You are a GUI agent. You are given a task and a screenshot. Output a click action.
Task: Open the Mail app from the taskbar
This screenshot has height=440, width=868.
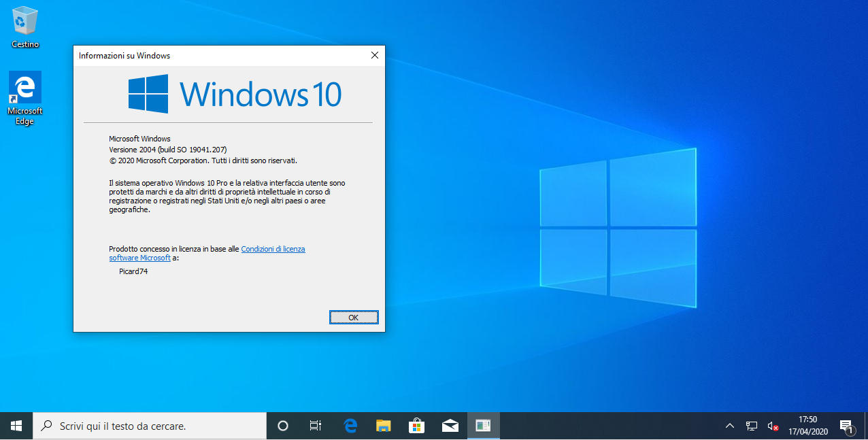(450, 426)
